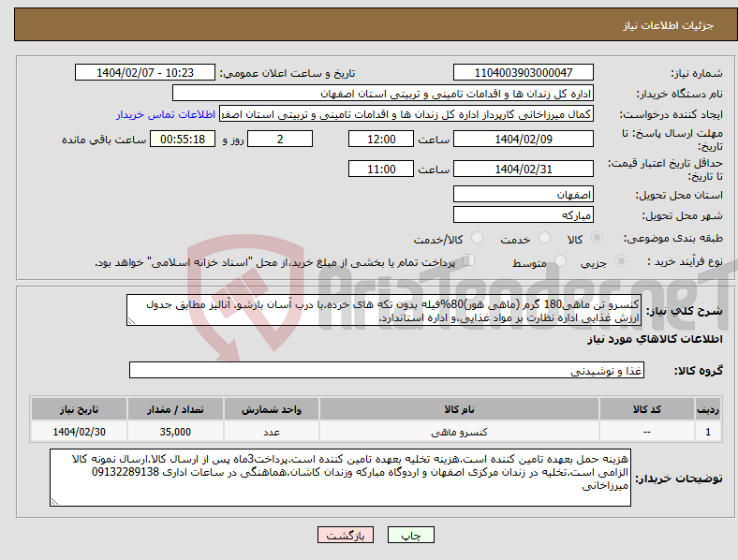Image resolution: width=738 pixels, height=560 pixels.
Task: Click the ردیف column header
Action: click(708, 409)
